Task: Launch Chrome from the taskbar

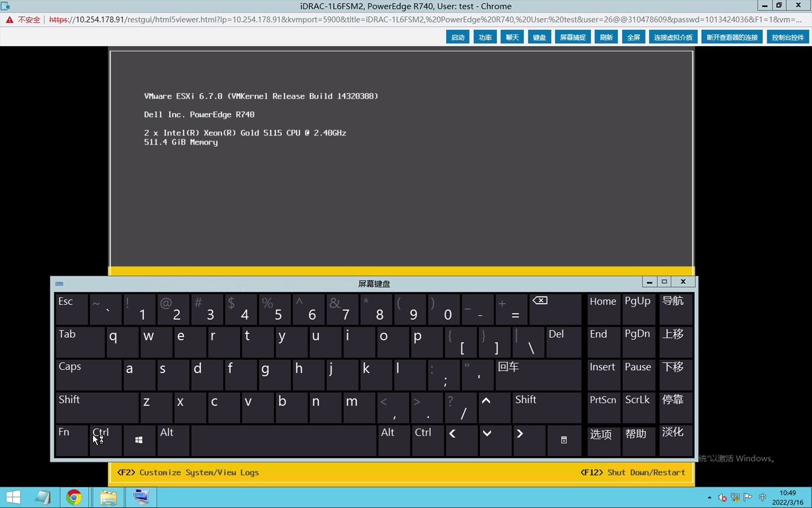Action: tap(74, 497)
